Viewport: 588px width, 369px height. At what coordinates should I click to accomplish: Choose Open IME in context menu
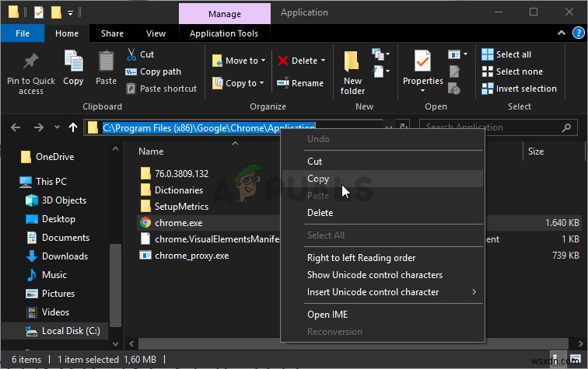[x=383, y=315]
